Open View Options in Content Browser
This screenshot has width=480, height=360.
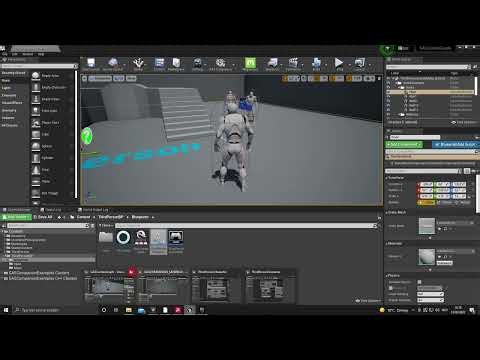click(x=368, y=301)
